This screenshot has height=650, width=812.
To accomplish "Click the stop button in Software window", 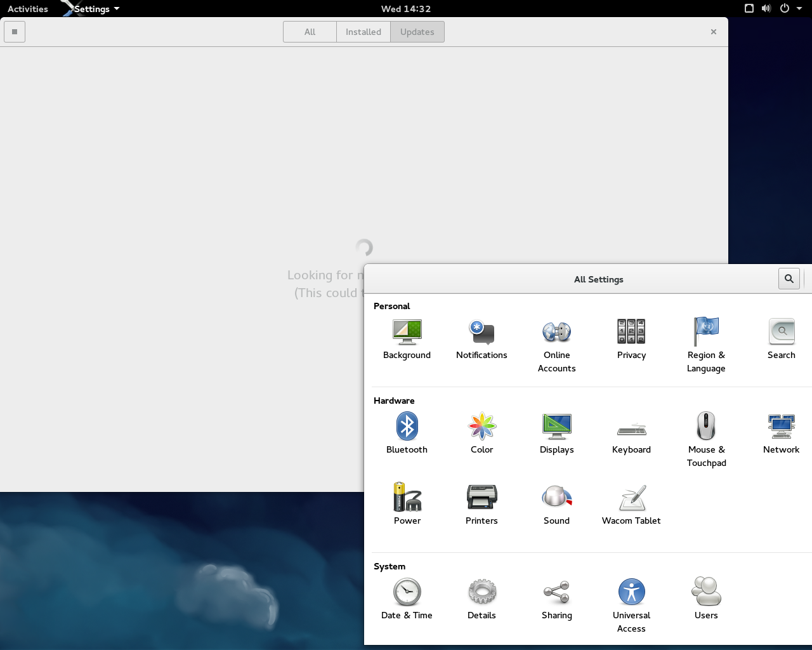I will tap(15, 32).
